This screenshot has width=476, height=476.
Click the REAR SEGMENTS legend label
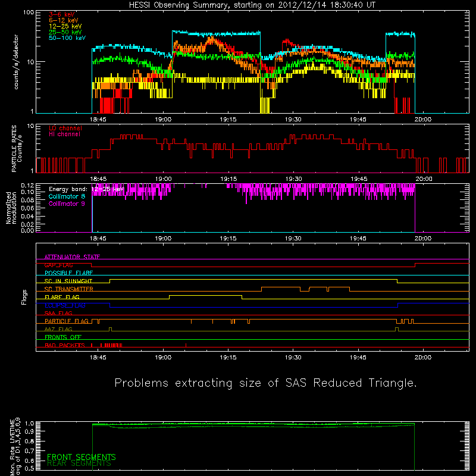[x=79, y=464]
